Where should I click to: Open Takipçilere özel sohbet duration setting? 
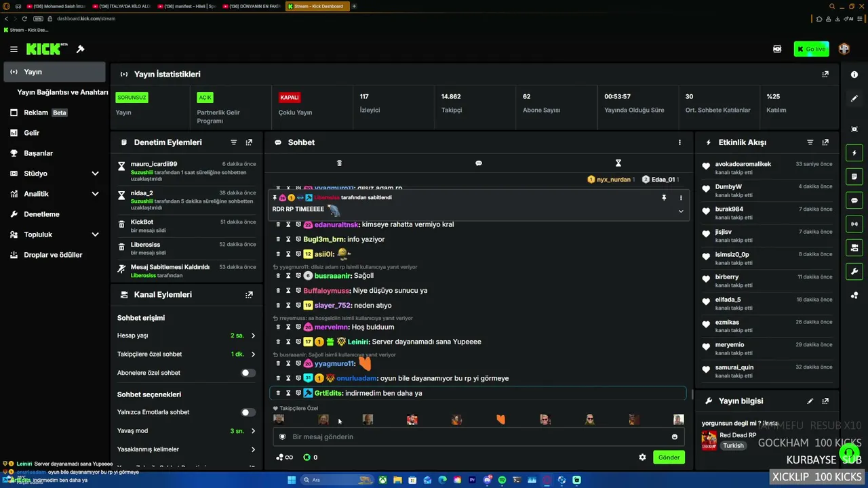pyautogui.click(x=186, y=354)
